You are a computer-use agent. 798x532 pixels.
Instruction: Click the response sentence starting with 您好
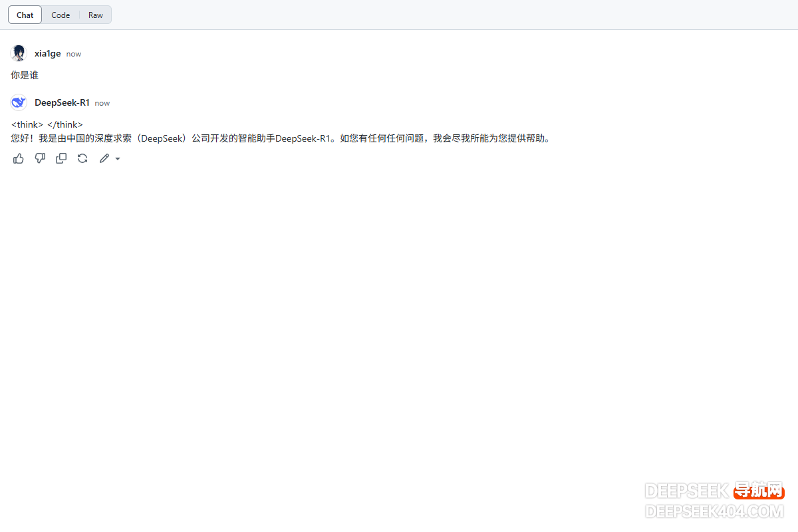pyautogui.click(x=281, y=138)
